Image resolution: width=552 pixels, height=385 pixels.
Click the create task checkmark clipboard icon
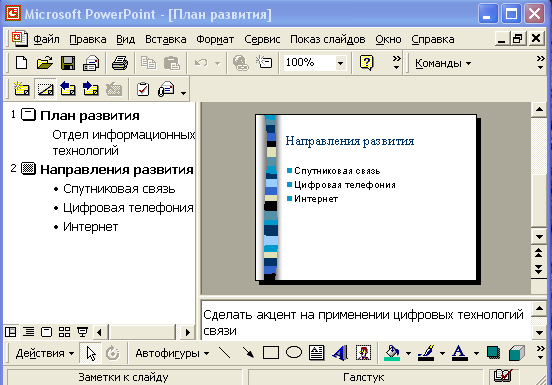click(x=143, y=89)
